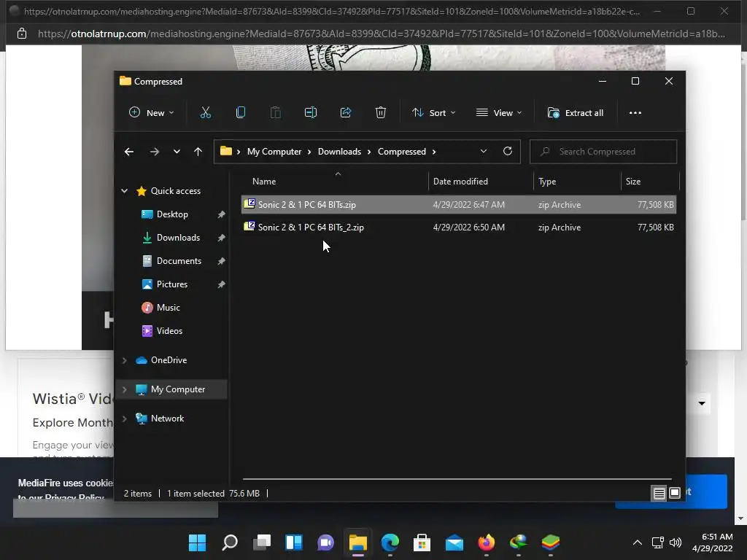The height and width of the screenshot is (560, 747).
Task: Sort by Size column header
Action: coord(650,182)
